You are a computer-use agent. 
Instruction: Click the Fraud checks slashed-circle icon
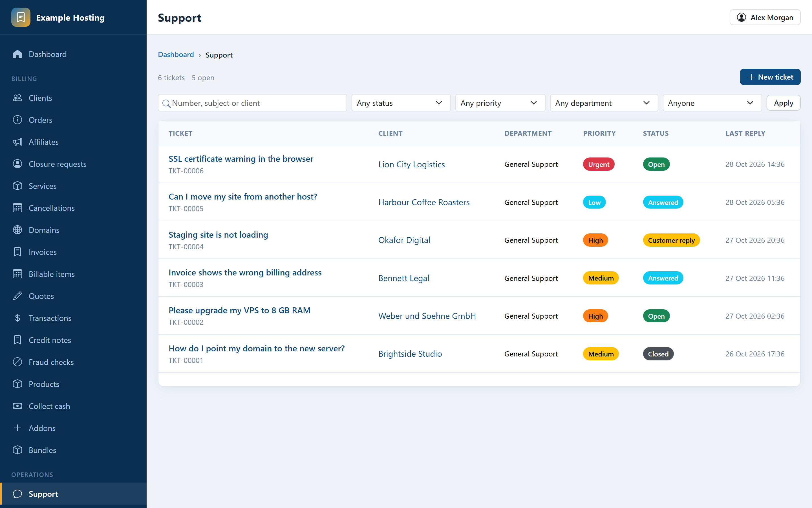click(17, 362)
